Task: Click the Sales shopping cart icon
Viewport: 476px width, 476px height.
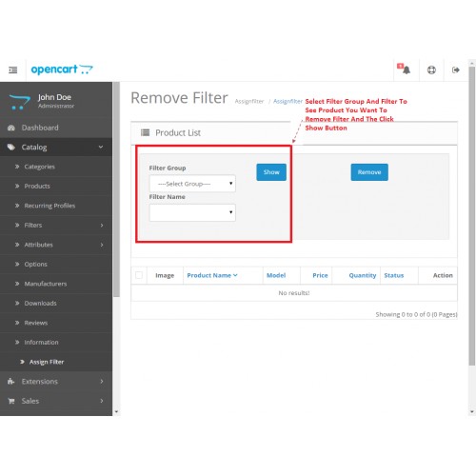Action: pos(11,401)
